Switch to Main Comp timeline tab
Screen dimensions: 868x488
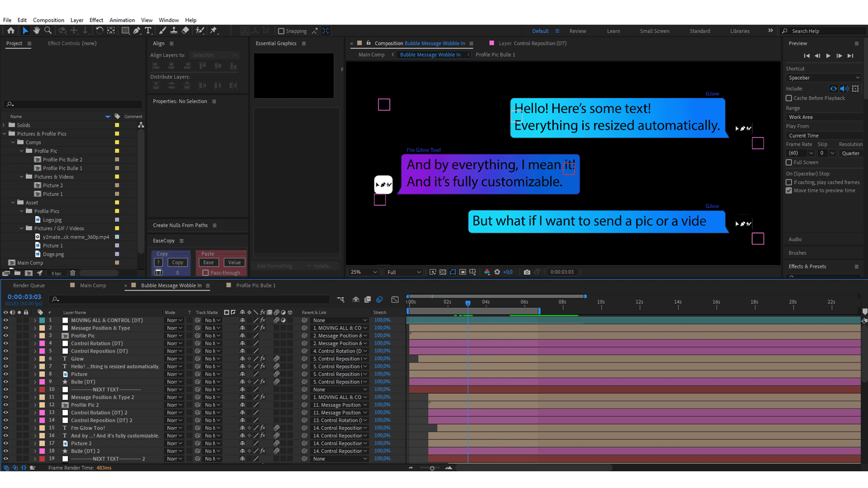click(x=93, y=286)
